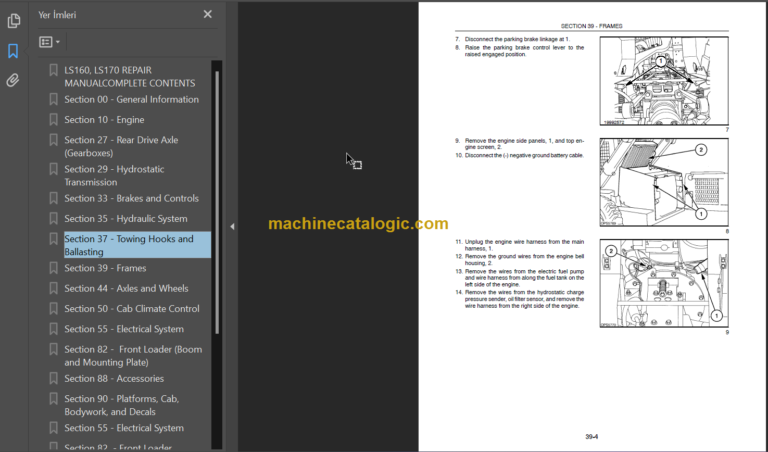Click bookmark icon beside Section 35 - Hydraulic System
This screenshot has width=768, height=452.
point(54,218)
